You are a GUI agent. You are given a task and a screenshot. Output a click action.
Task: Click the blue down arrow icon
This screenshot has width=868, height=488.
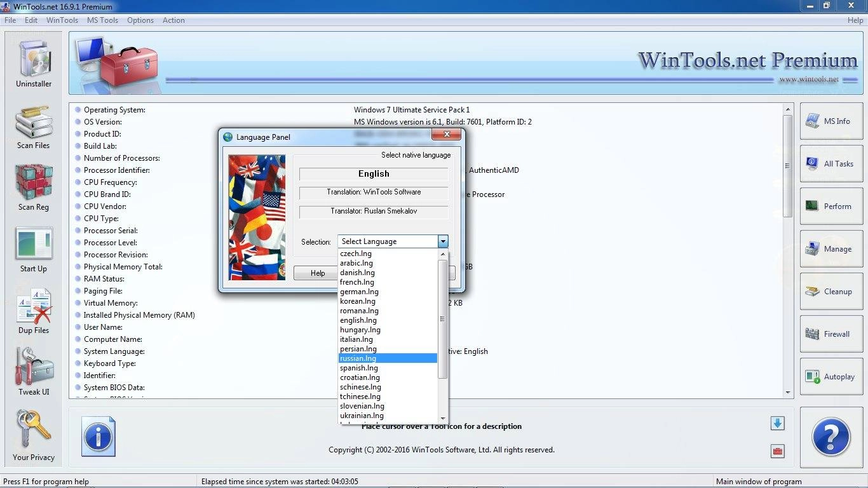(778, 423)
